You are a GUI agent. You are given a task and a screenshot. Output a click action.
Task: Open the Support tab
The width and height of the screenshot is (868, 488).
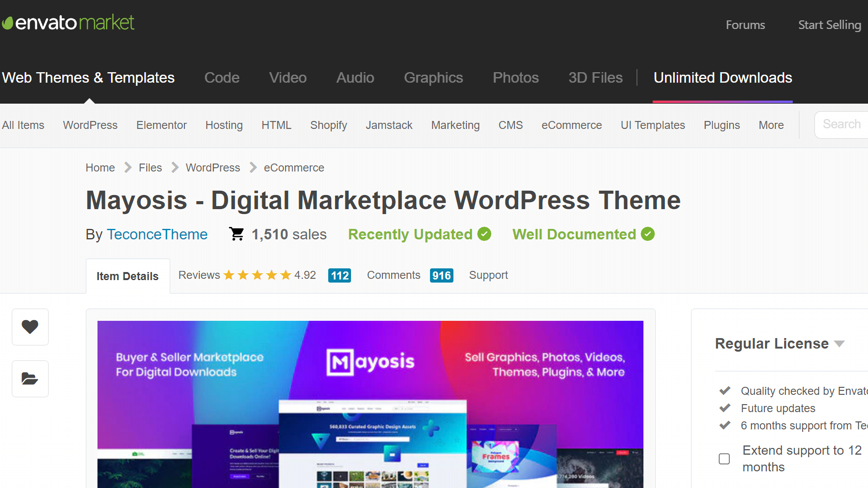pos(488,275)
